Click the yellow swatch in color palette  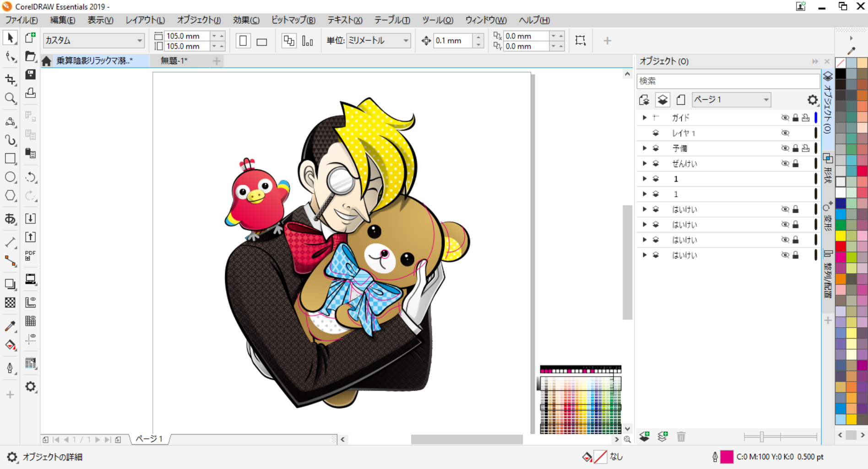(x=841, y=236)
